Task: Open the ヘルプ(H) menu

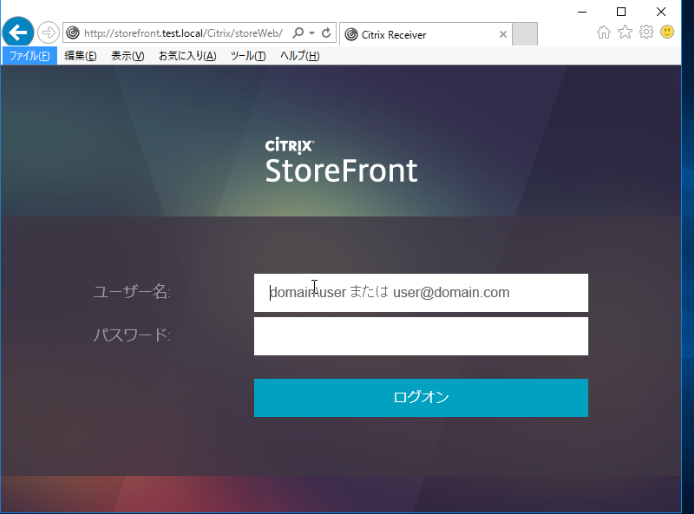Action: (300, 56)
